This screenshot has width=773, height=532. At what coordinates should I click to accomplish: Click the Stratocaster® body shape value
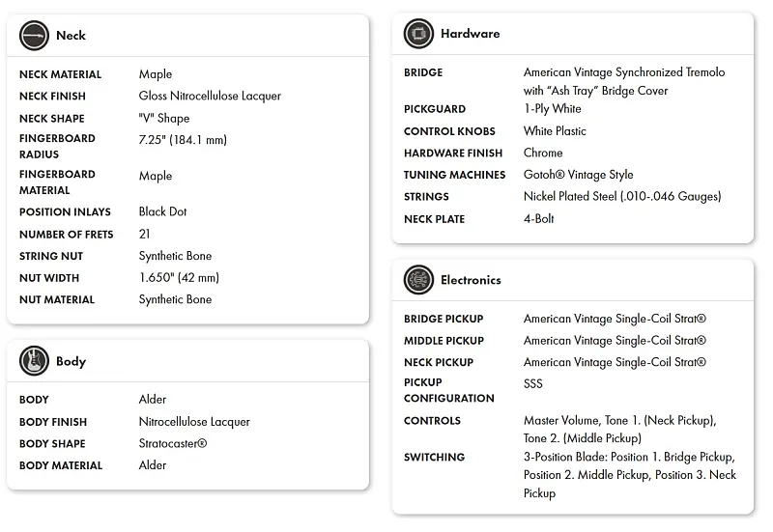point(173,444)
